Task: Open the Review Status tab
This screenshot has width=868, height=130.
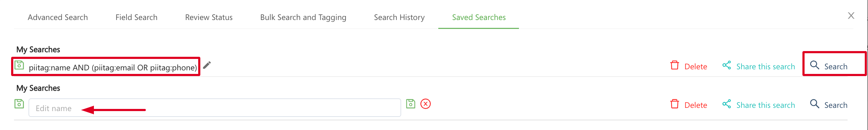Action: point(209,17)
